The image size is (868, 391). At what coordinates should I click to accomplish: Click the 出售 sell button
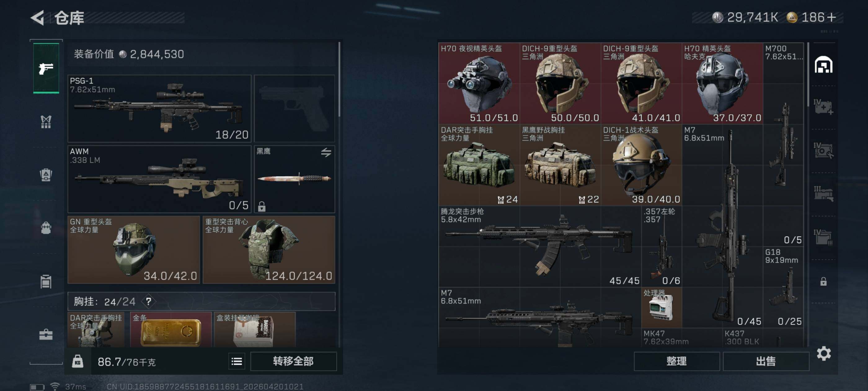pyautogui.click(x=766, y=361)
